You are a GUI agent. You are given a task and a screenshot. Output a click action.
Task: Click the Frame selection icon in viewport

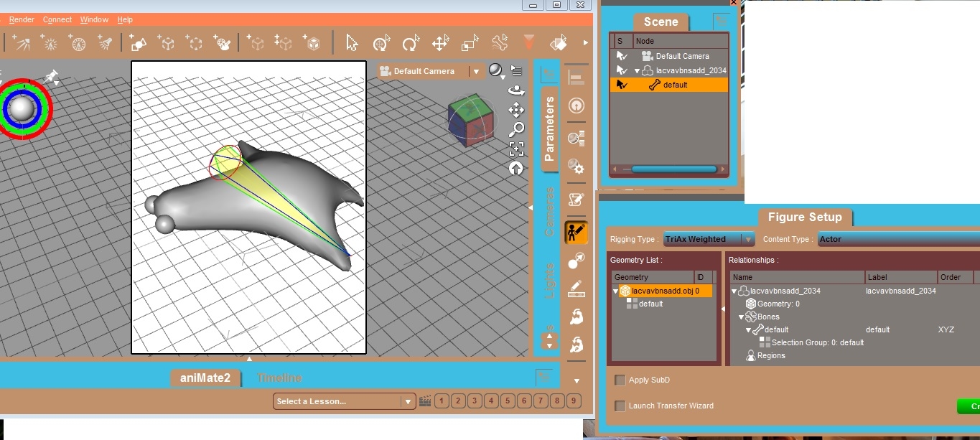pyautogui.click(x=515, y=149)
